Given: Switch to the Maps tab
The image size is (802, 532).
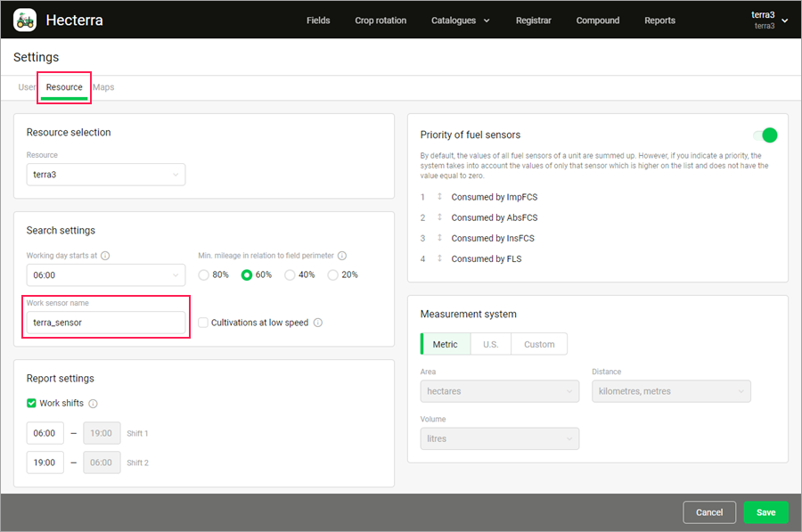Looking at the screenshot, I should (103, 87).
